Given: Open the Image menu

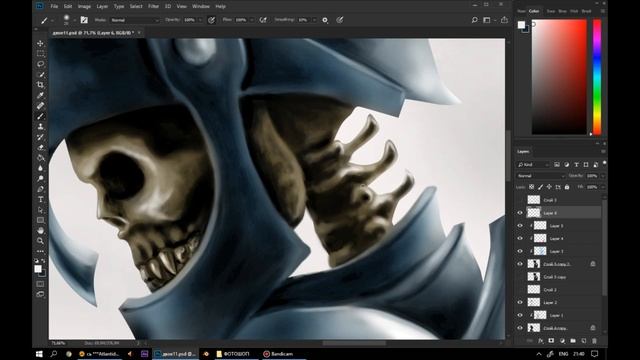Looking at the screenshot, I should [84, 7].
